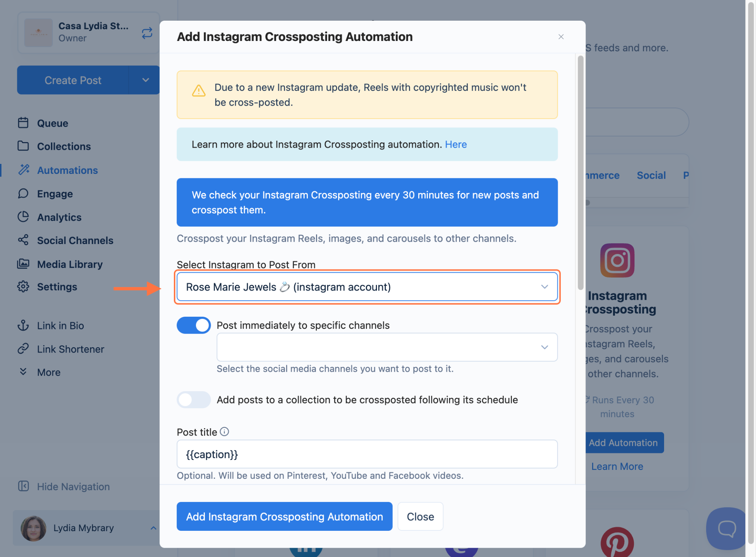The height and width of the screenshot is (557, 756).
Task: Disable Post immediately to specific channels toggle
Action: (193, 325)
